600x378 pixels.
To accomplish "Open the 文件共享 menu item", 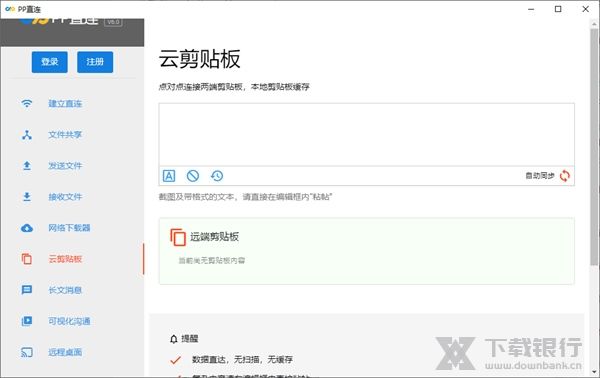I will click(x=65, y=135).
